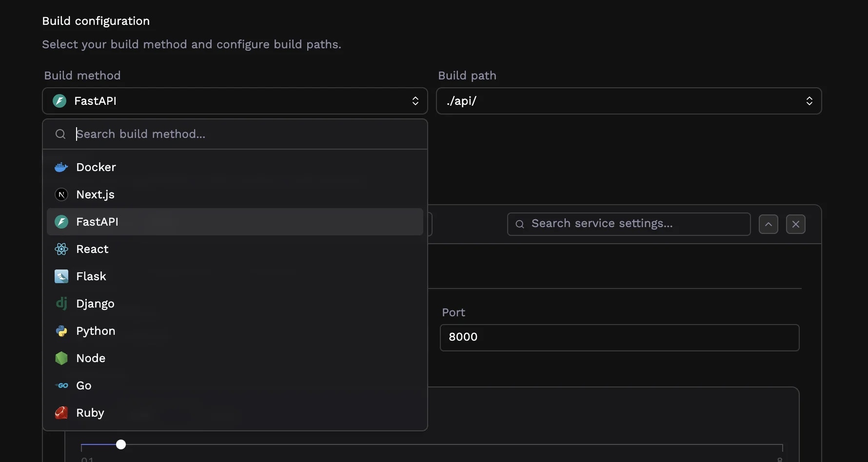Select the Next.js icon in the list
Image resolution: width=868 pixels, height=462 pixels.
pyautogui.click(x=61, y=194)
